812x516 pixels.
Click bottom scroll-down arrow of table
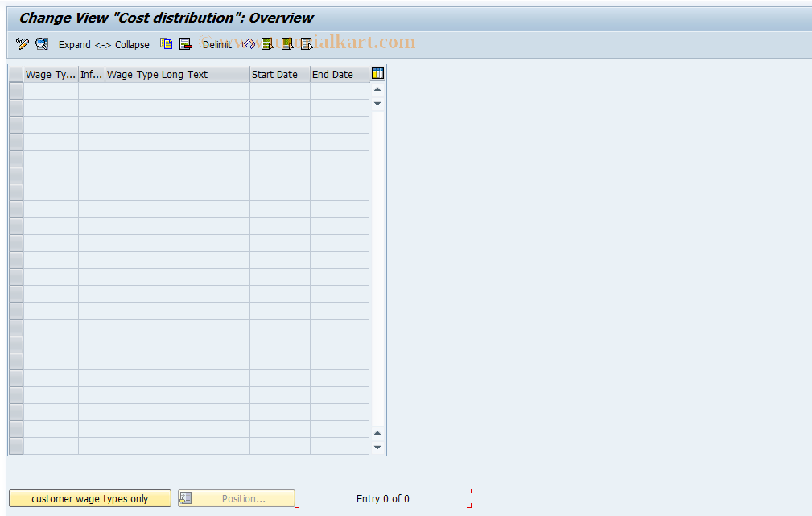377,447
